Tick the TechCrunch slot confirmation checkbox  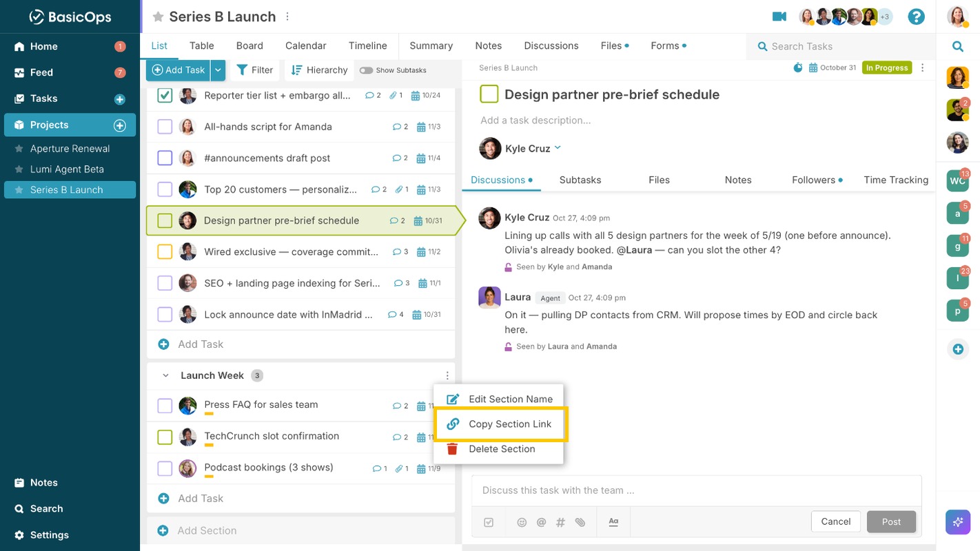(x=165, y=437)
